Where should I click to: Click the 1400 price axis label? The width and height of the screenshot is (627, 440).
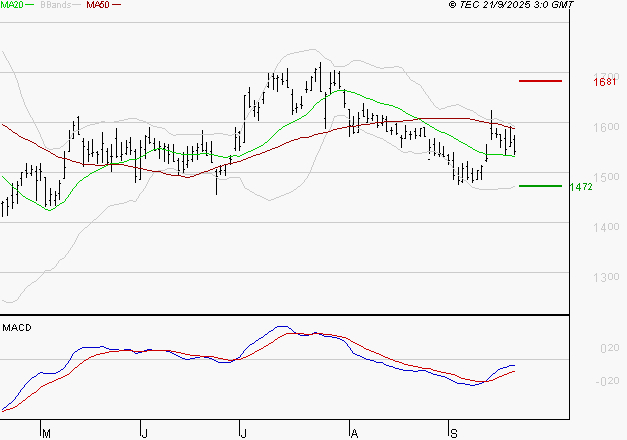point(605,227)
